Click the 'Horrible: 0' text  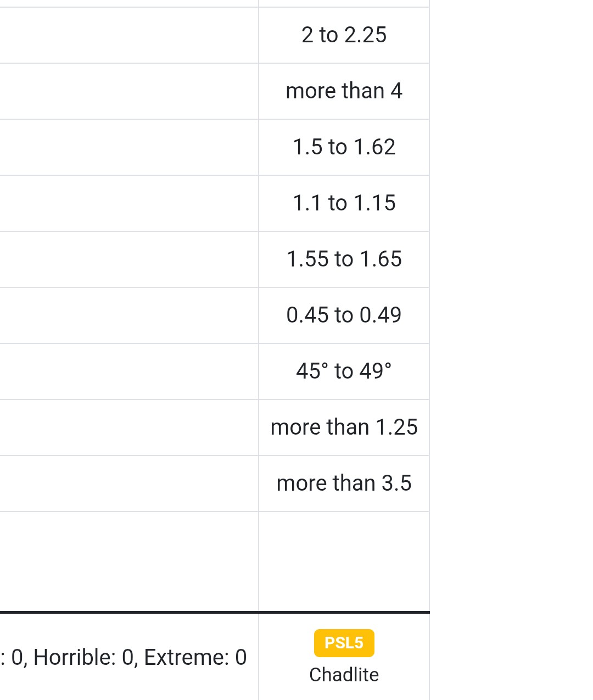point(83,657)
